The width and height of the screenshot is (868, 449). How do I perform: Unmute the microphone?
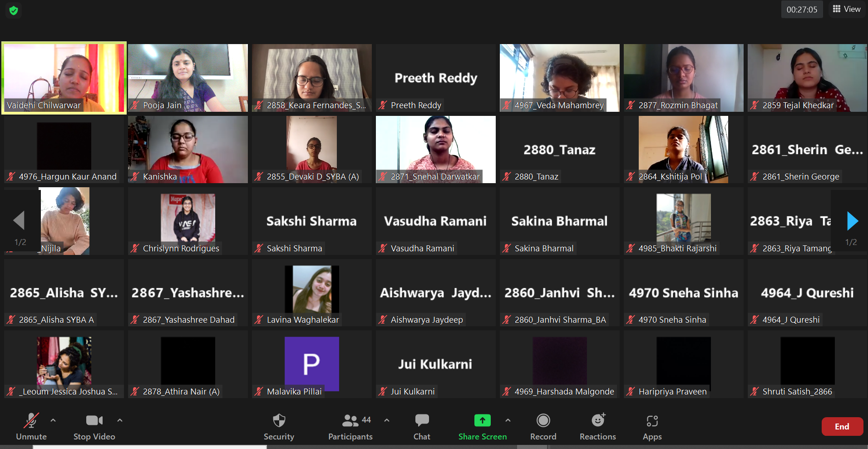click(31, 421)
